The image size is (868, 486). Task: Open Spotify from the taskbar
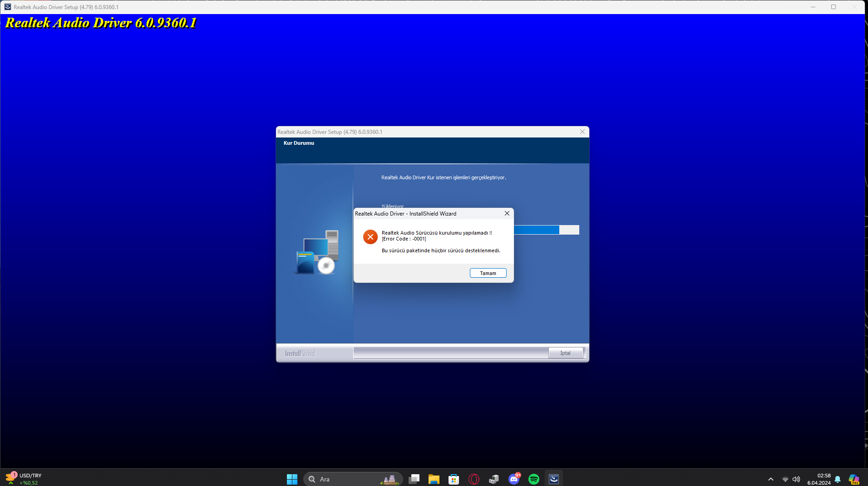(534, 479)
